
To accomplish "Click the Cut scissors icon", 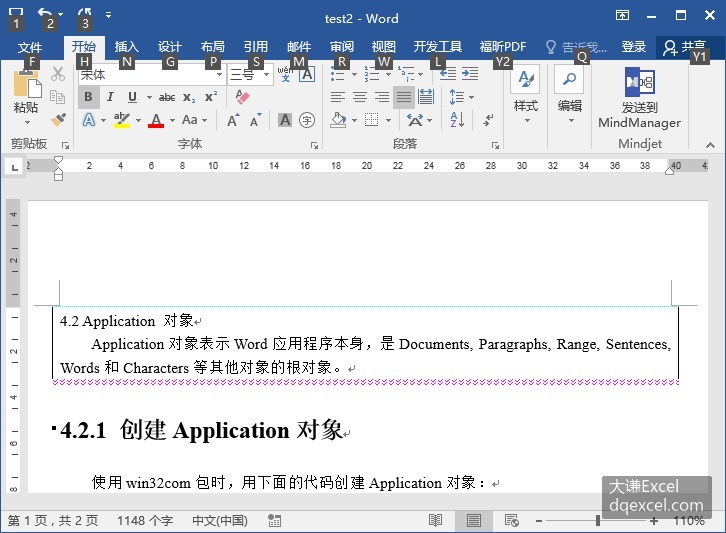I will click(x=58, y=74).
